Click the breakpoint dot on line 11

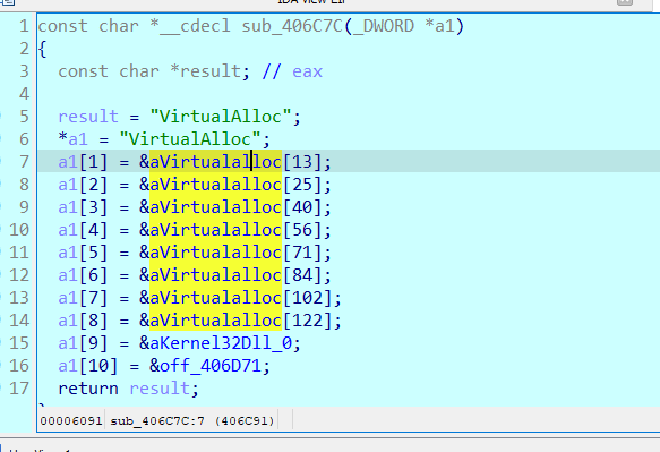(x=8, y=252)
